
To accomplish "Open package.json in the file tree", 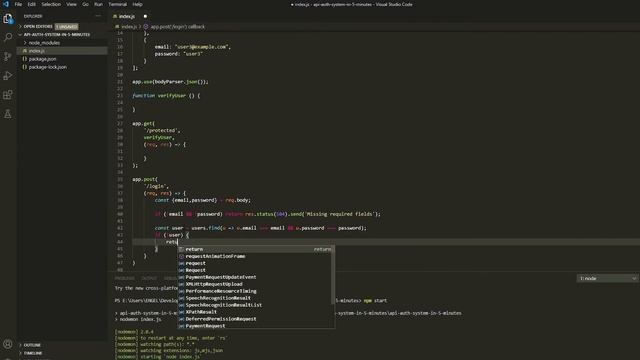I will coord(42,59).
